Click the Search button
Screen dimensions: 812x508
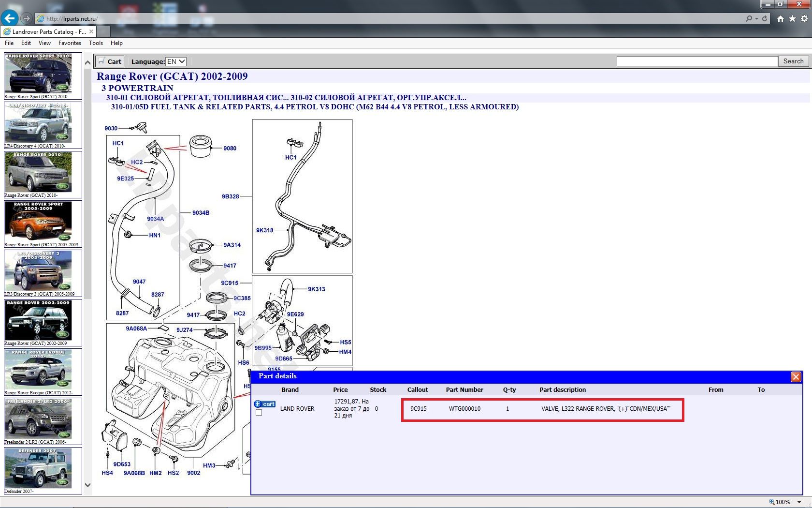[793, 61]
